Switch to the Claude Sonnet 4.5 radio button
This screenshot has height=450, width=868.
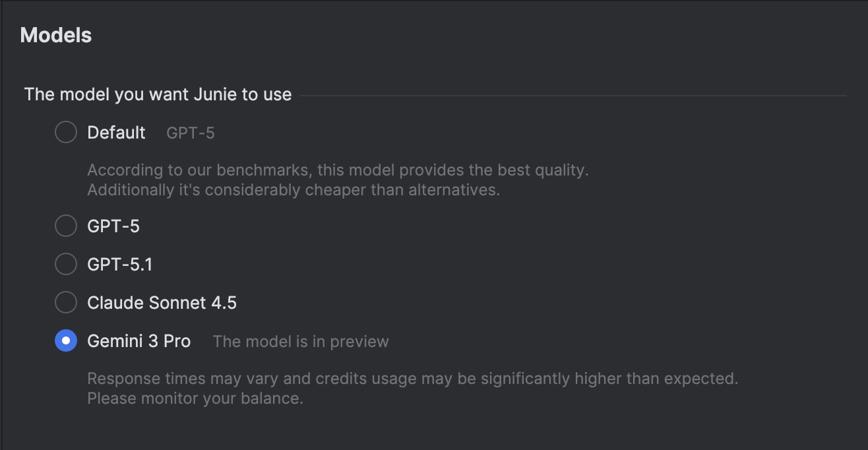[x=66, y=303]
